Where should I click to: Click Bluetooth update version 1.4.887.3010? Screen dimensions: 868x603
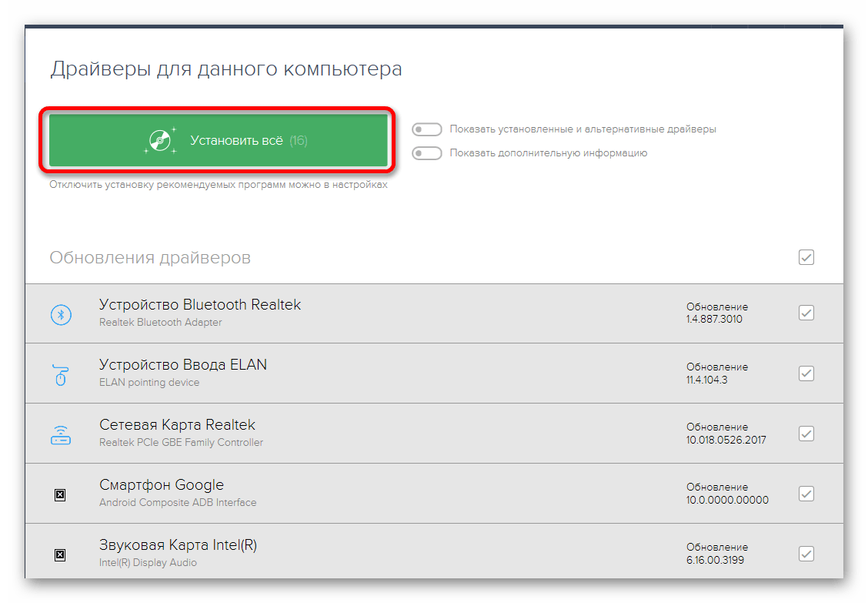pos(714,319)
